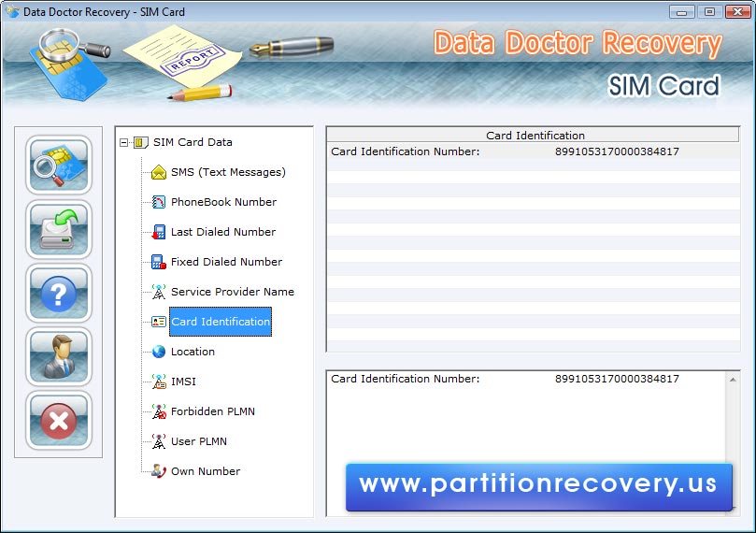Click the Fixed Dialed Number icon
Screen dimensions: 756x533
159,262
